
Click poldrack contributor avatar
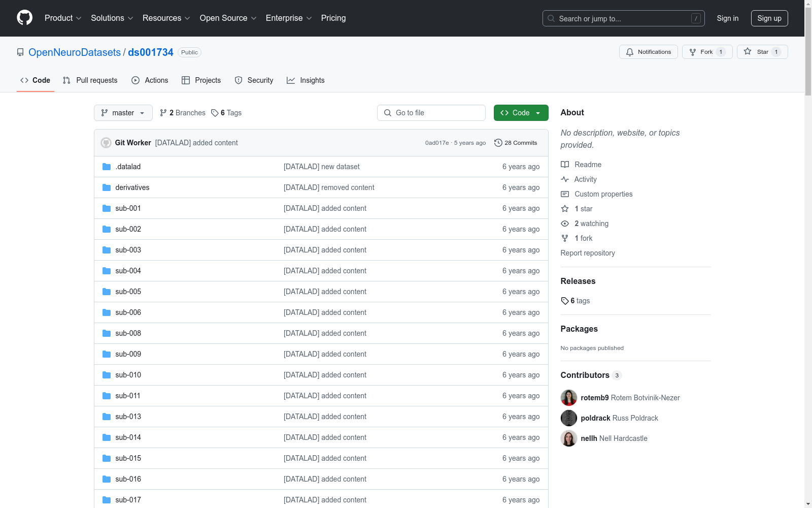pyautogui.click(x=569, y=418)
